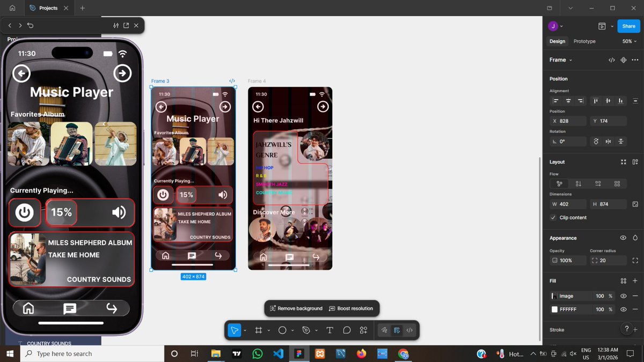Image resolution: width=644 pixels, height=362 pixels.
Task: Open the 50% zoom dropdown
Action: pos(630,41)
